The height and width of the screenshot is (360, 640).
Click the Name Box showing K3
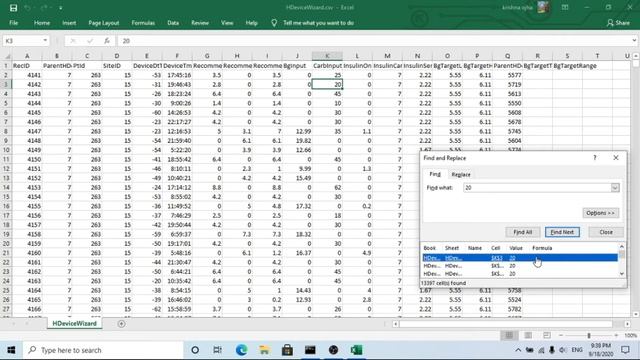point(22,41)
